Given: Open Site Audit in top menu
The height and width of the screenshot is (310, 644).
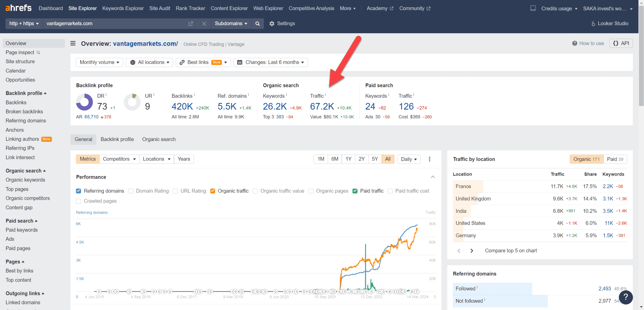Looking at the screenshot, I should (x=160, y=8).
